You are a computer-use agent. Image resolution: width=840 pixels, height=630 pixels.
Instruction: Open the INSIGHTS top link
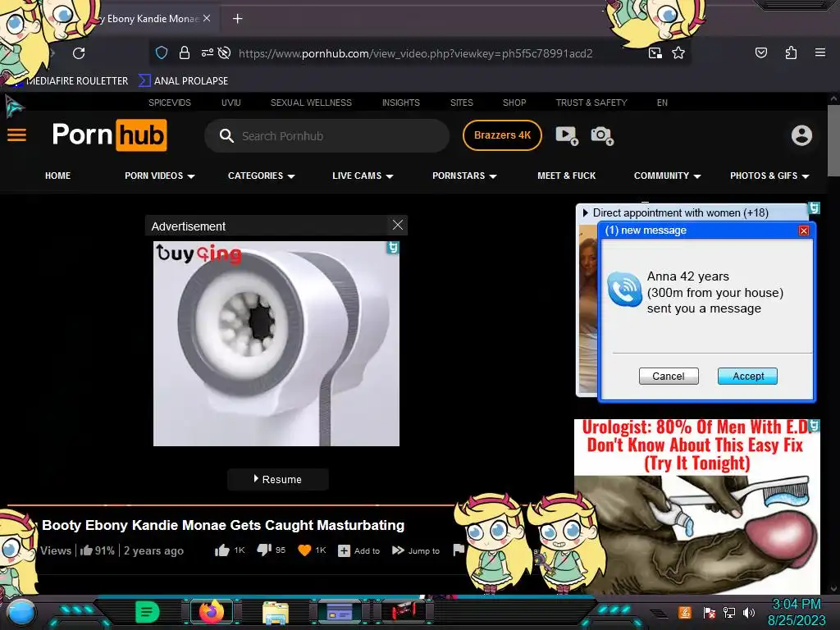pos(400,103)
